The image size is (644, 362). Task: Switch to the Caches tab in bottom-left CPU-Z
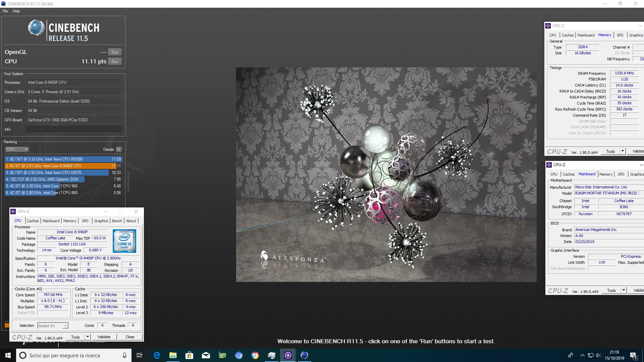33,221
